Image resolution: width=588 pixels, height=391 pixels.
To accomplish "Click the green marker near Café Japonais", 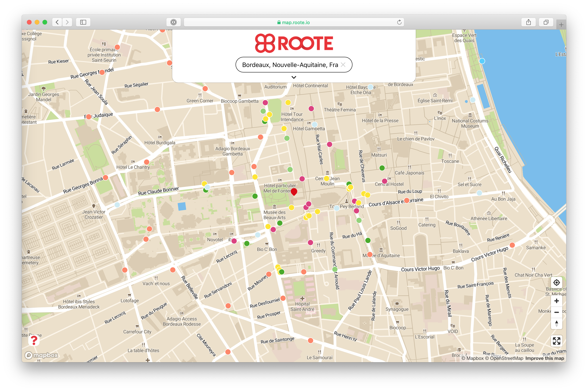I will tap(382, 168).
